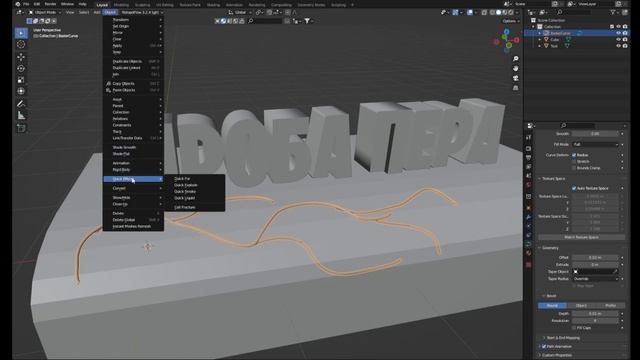This screenshot has width=640, height=360.
Task: Click the Taper Object field
Action: [596, 272]
